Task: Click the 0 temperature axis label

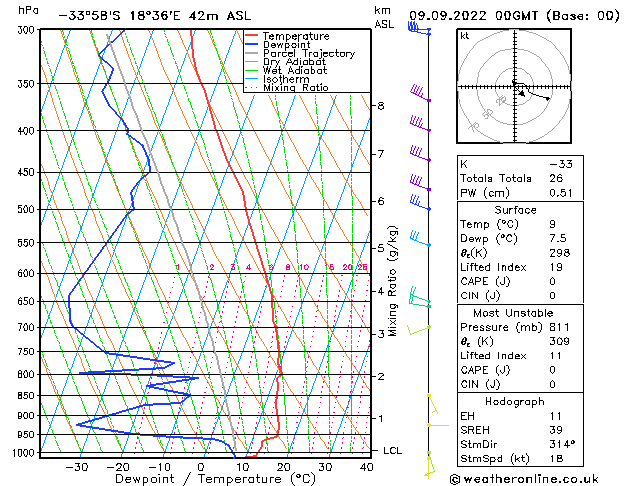Action: click(201, 467)
